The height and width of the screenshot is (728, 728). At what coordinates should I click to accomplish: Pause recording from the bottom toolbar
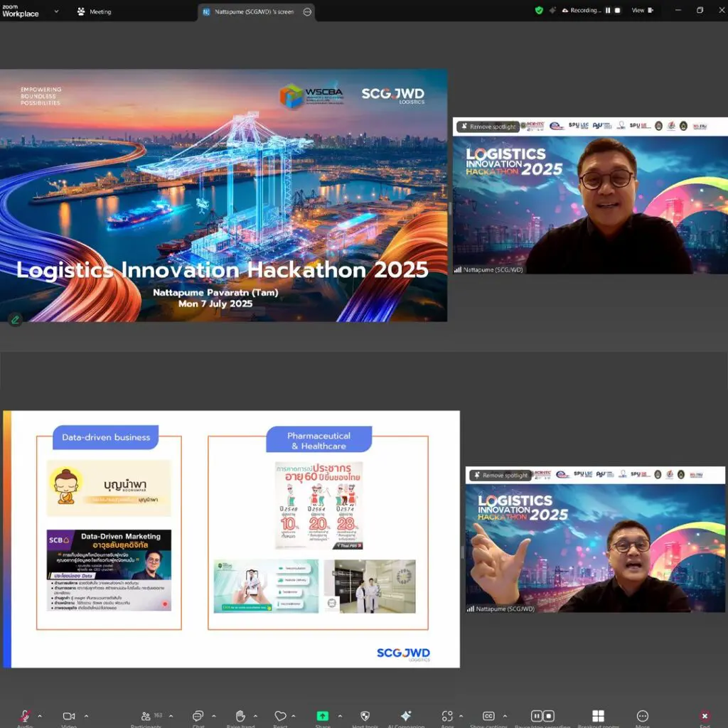537,716
